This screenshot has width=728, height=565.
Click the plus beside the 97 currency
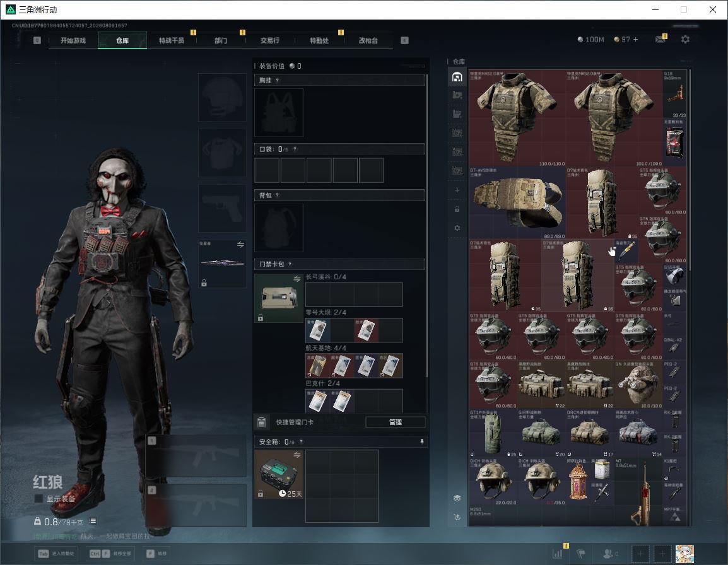(x=636, y=40)
